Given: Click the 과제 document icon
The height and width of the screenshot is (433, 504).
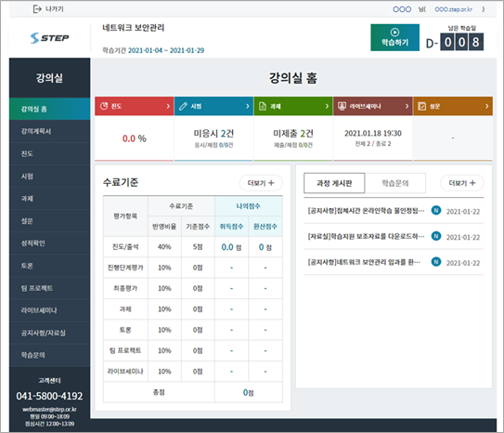Looking at the screenshot, I should coord(263,106).
